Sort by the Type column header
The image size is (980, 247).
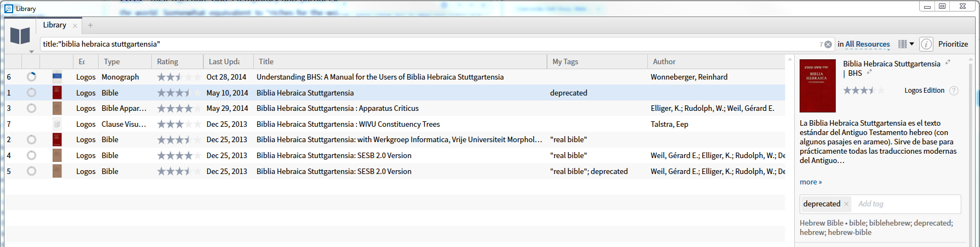click(x=124, y=61)
